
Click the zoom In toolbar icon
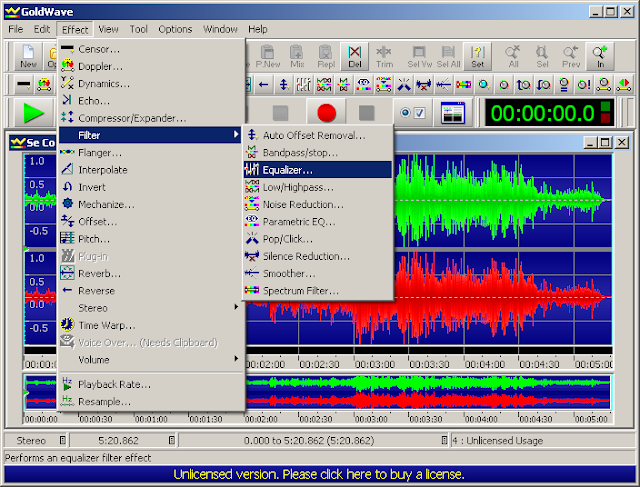tap(599, 56)
